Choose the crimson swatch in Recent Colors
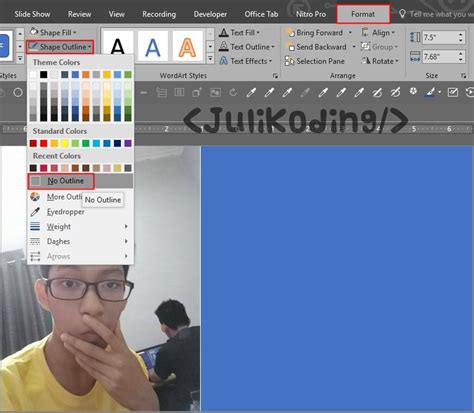 44,168
